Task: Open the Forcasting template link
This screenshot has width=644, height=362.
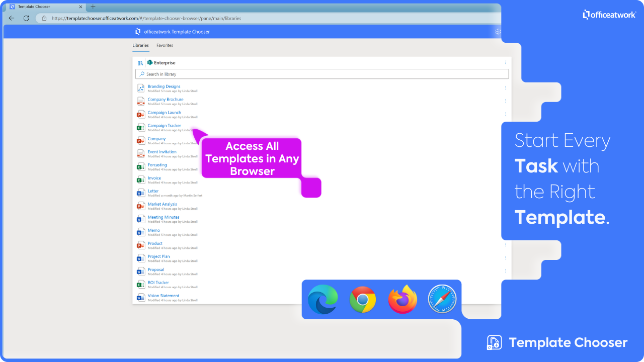Action: click(157, 165)
